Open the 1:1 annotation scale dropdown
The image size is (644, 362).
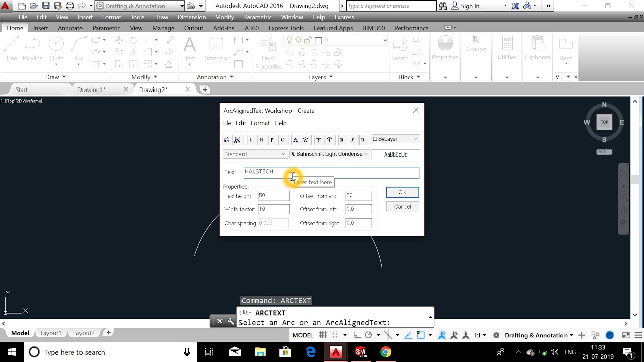coord(480,335)
